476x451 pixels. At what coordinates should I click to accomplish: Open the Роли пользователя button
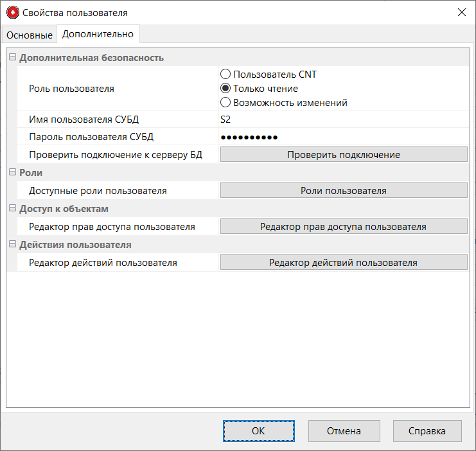343,191
